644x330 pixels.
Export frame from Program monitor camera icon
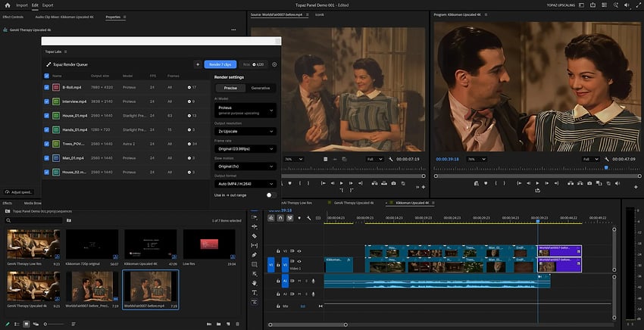(589, 183)
